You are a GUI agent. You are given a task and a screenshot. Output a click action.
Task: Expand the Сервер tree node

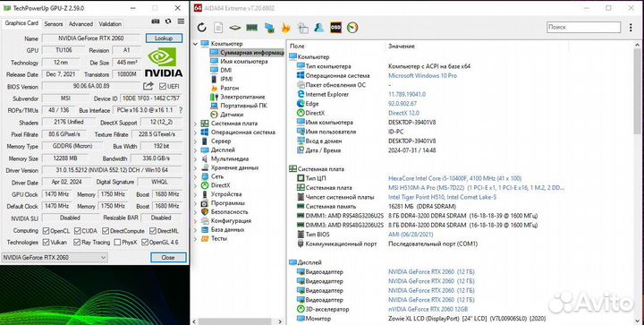[x=196, y=141]
